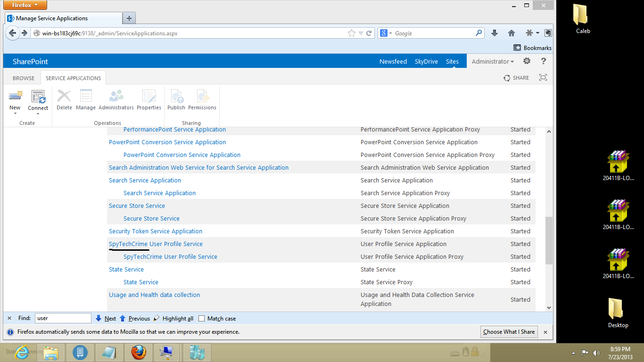Click the Google search input field

point(434,33)
